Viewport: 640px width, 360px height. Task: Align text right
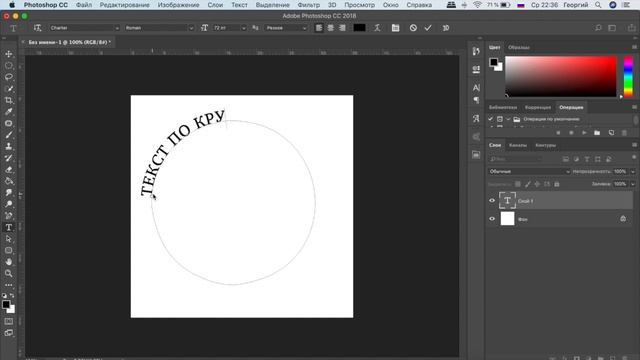[x=342, y=28]
